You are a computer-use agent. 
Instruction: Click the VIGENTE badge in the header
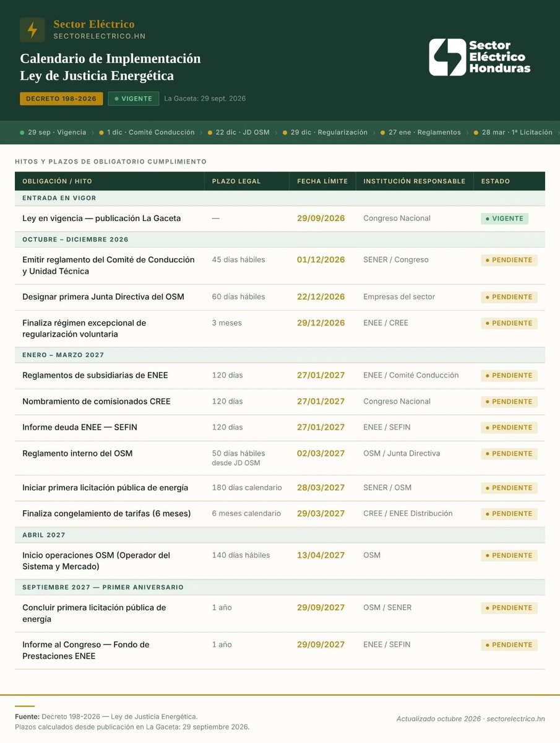pyautogui.click(x=133, y=98)
